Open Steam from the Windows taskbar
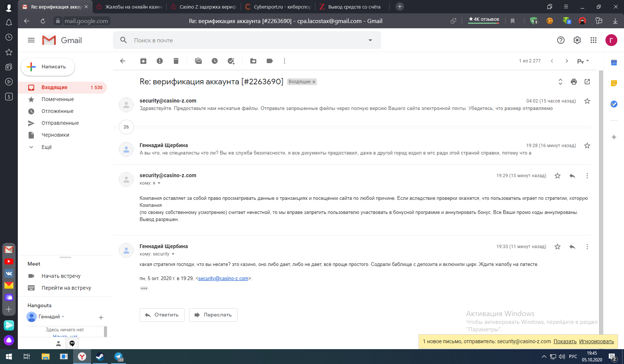 click(100, 357)
